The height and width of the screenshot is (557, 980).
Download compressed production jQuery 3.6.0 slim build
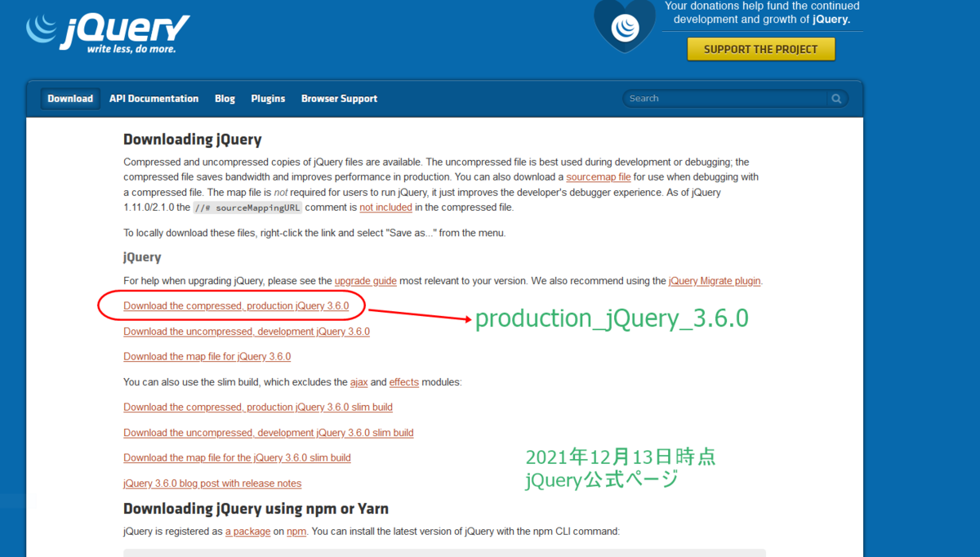[x=258, y=408]
